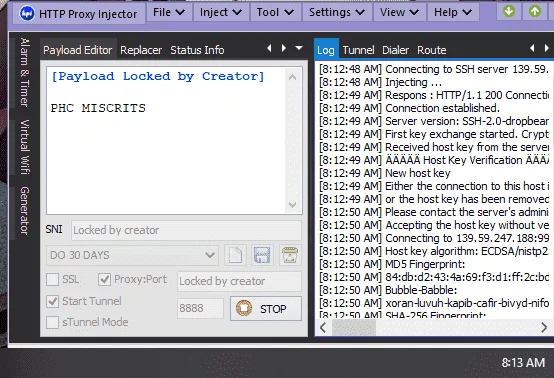Click the left tab-scroll arrow near Status Info
554x378 pixels.
pos(269,48)
